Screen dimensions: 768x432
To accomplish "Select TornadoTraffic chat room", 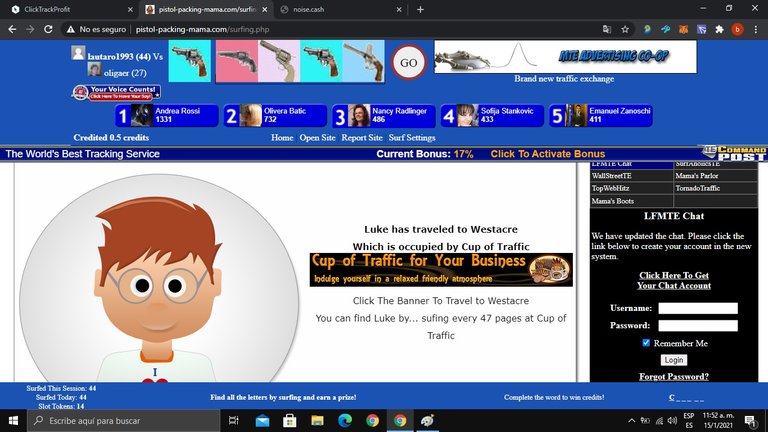I will [x=716, y=188].
